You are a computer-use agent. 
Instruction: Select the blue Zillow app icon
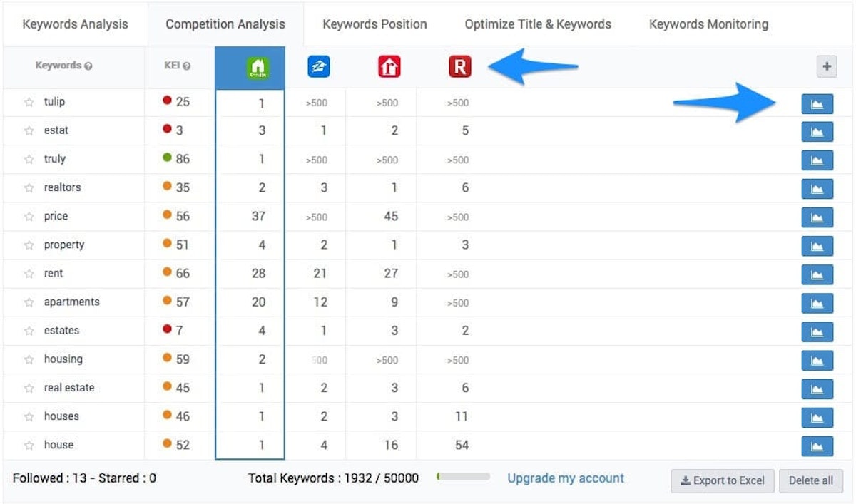click(x=318, y=66)
